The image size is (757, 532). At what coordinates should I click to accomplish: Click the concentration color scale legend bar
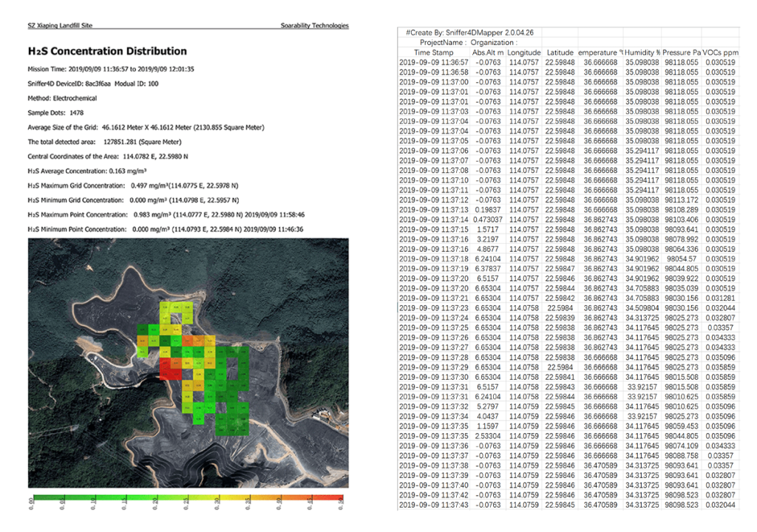click(x=188, y=499)
